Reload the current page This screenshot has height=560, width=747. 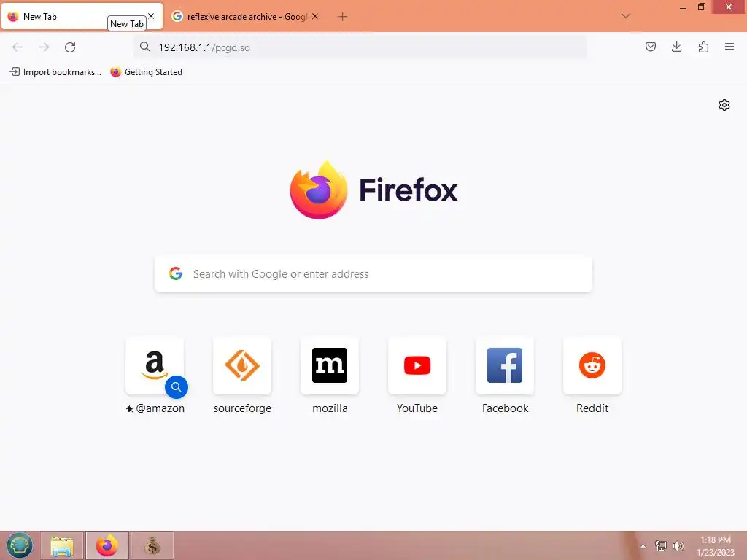tap(70, 47)
